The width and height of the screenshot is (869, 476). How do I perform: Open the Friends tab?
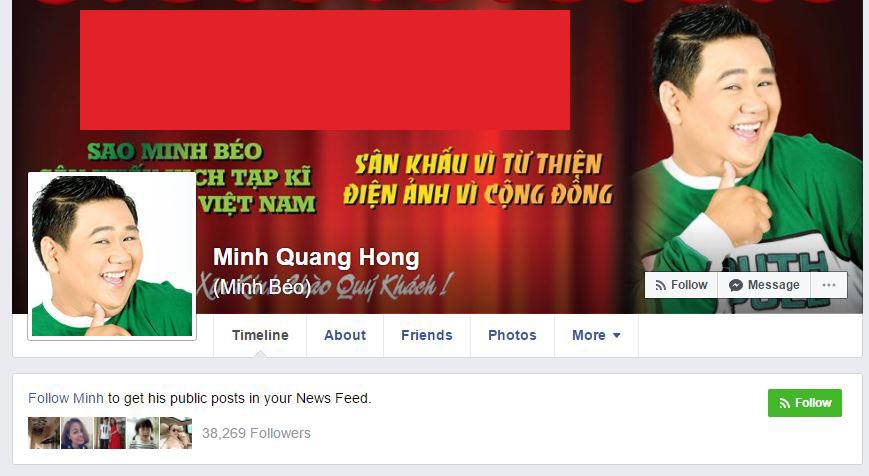pyautogui.click(x=427, y=335)
